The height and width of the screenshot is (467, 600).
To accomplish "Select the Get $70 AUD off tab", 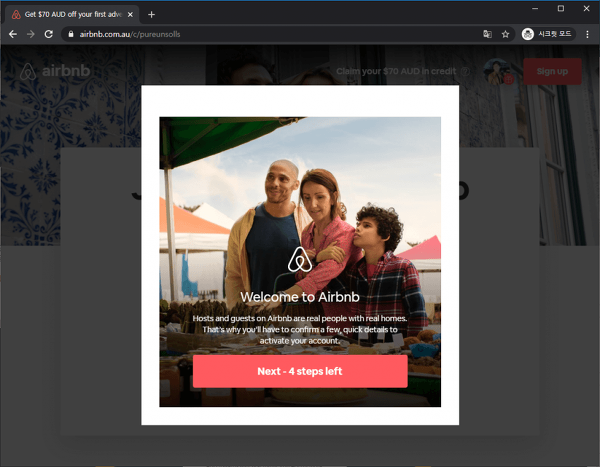I will 72,15.
